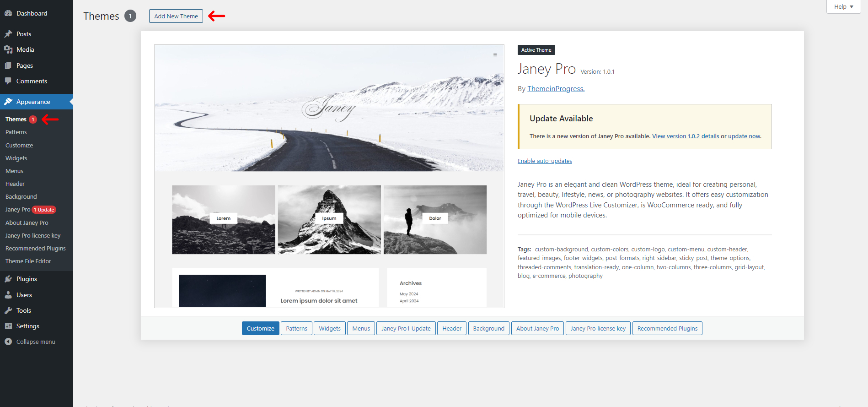Click the Posts pushpin icon
Image resolution: width=868 pixels, height=407 pixels.
(8, 34)
